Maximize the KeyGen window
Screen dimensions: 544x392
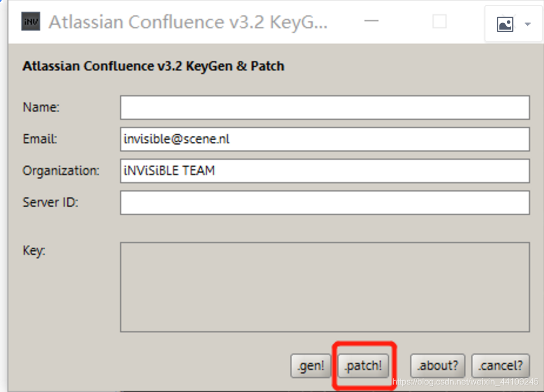click(440, 21)
